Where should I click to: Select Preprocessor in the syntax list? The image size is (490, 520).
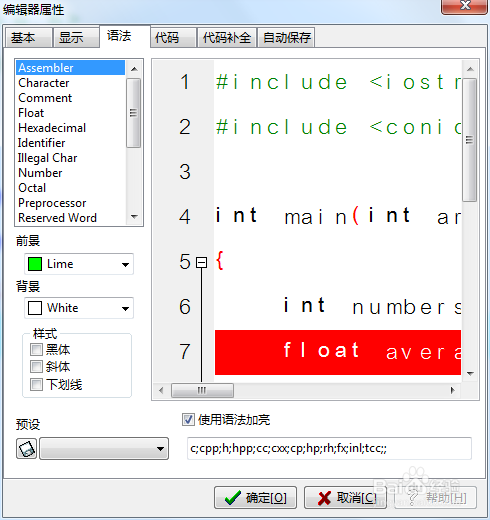point(71,203)
